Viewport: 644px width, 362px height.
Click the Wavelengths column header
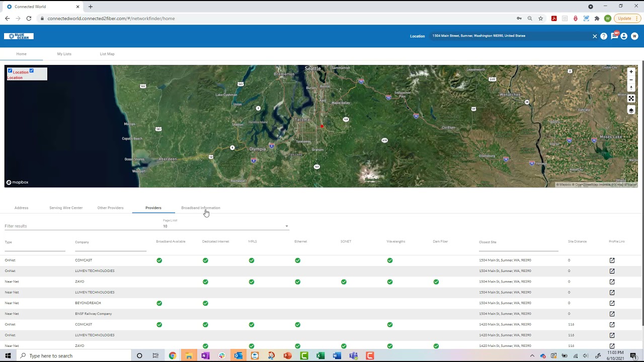pos(396,241)
